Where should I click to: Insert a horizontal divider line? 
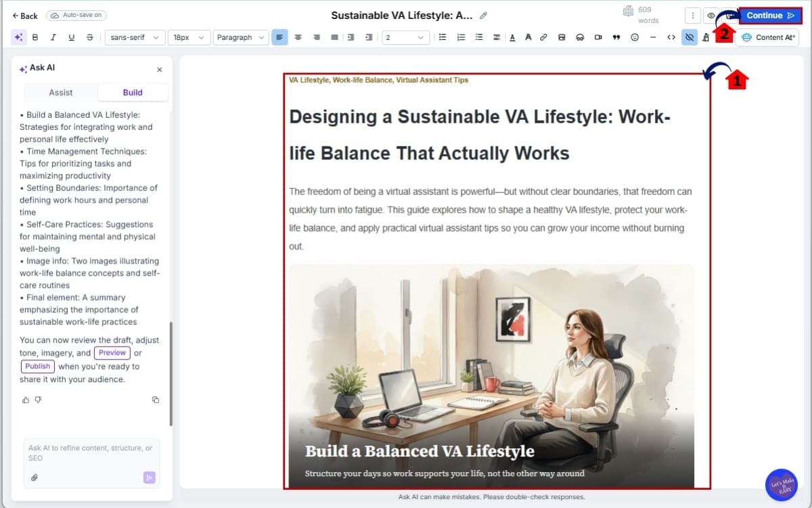(653, 37)
